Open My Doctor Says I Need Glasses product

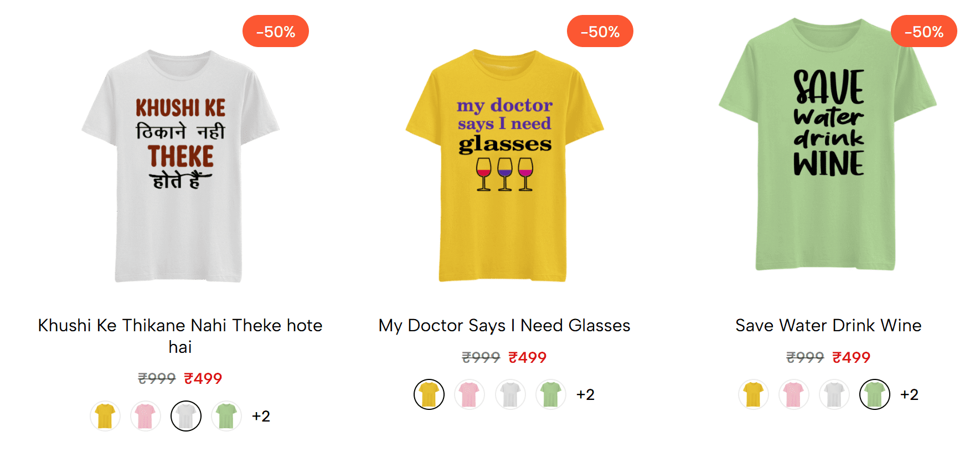pos(504,326)
